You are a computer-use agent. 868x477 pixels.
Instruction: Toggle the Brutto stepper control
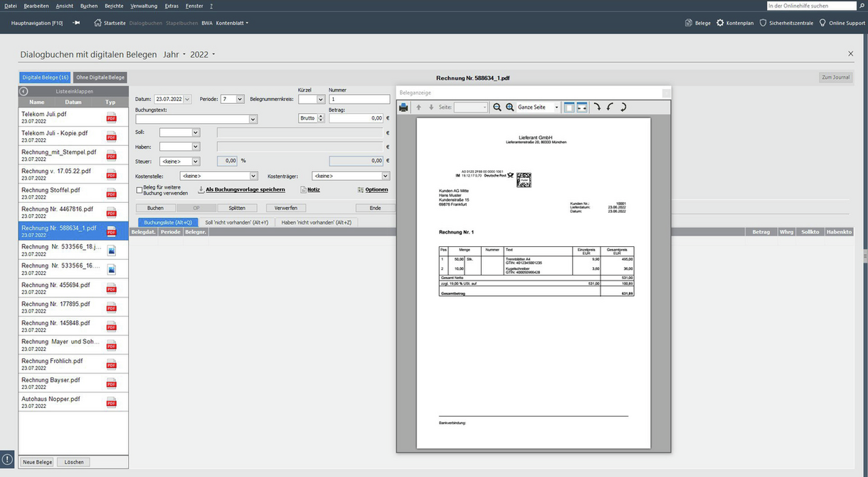[320, 118]
